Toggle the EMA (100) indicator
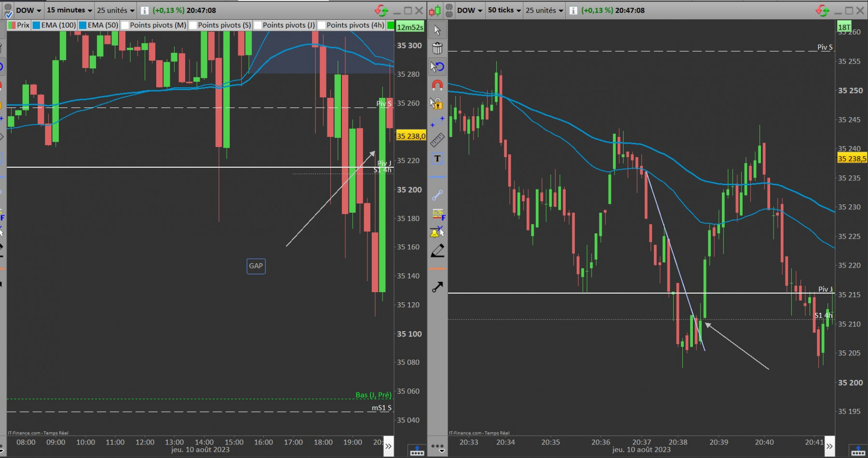The width and height of the screenshot is (868, 458). pyautogui.click(x=54, y=25)
